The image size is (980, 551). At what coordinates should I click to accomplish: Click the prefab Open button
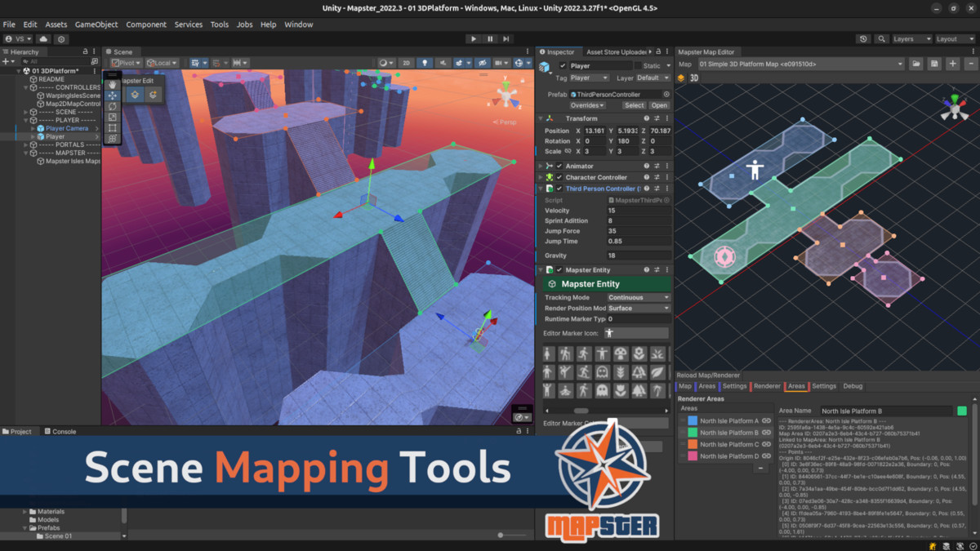pos(659,105)
